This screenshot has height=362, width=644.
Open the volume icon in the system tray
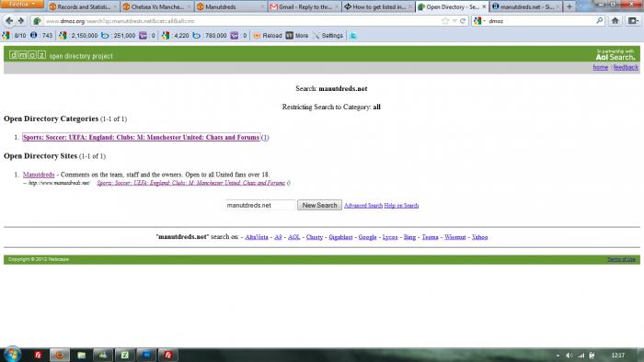(569, 356)
